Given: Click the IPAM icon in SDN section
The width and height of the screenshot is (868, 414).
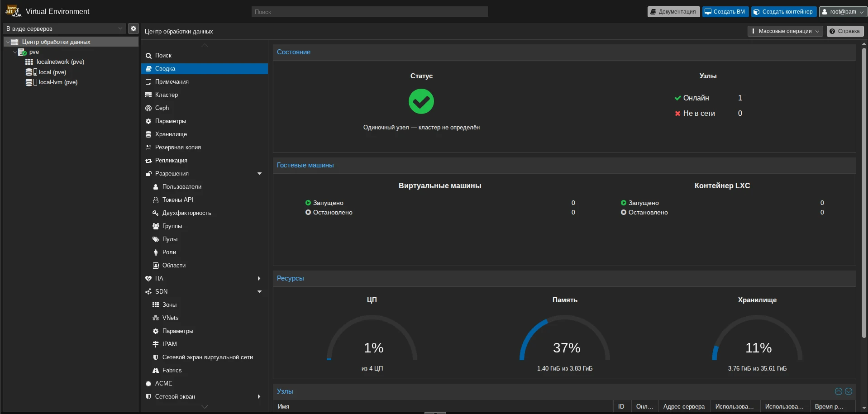Looking at the screenshot, I should click(x=156, y=344).
